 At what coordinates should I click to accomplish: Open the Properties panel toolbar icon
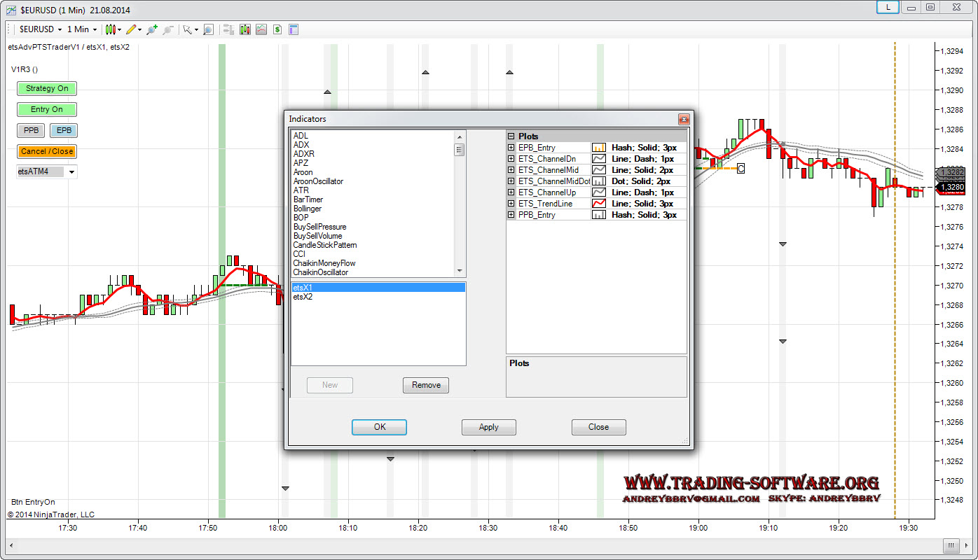tap(294, 29)
